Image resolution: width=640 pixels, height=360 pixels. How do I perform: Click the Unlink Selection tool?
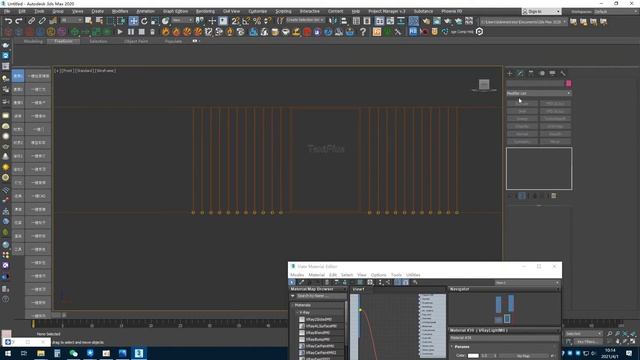[42, 21]
